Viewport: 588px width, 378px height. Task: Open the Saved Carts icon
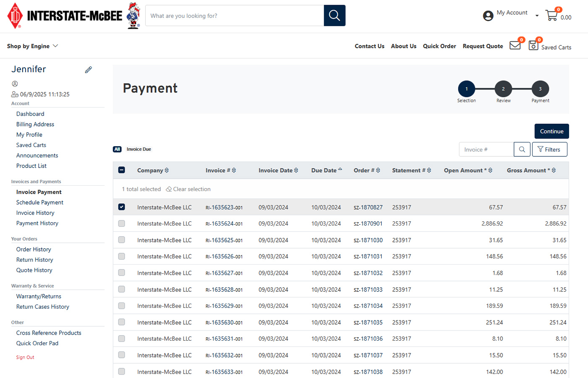(x=533, y=45)
